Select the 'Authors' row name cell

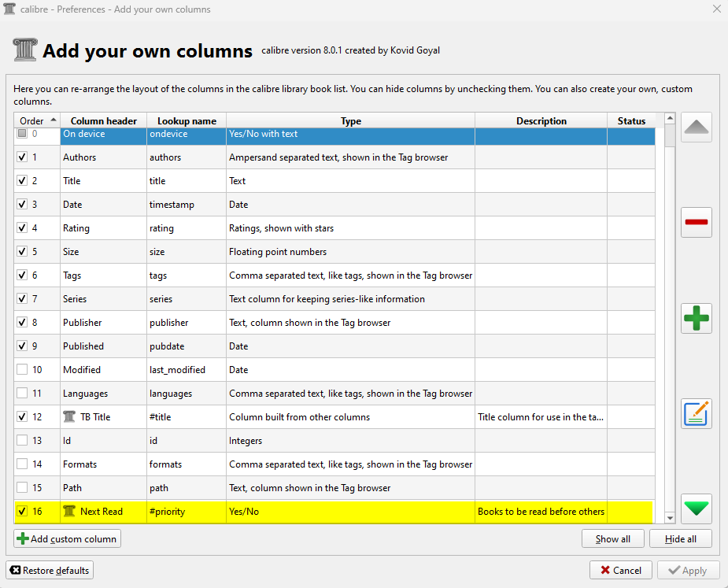tap(104, 157)
